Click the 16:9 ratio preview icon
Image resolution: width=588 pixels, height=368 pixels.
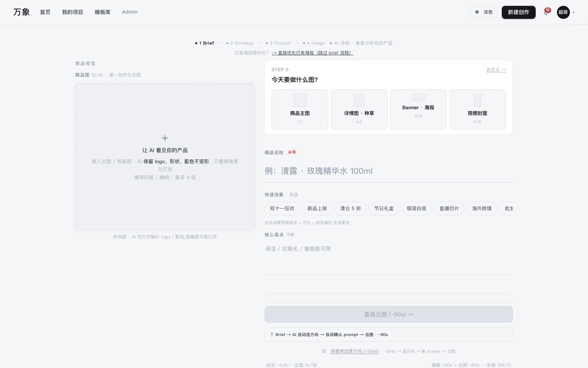(418, 97)
